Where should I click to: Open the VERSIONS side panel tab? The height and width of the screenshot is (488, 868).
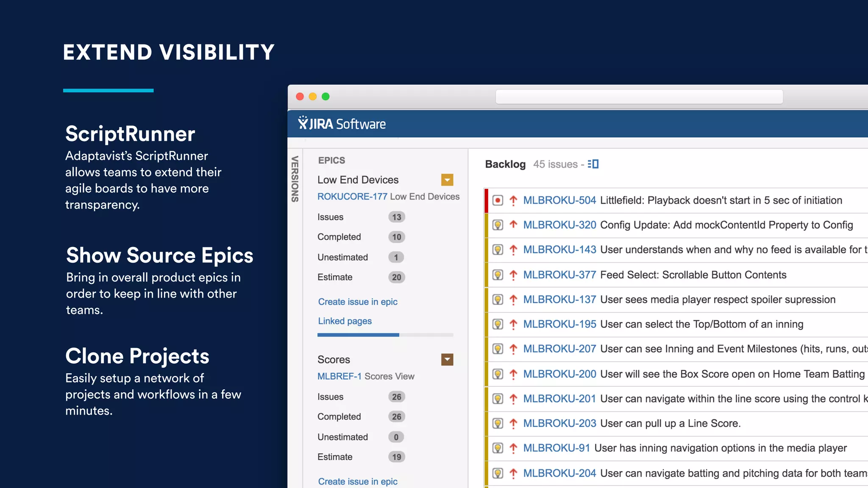pyautogui.click(x=295, y=179)
